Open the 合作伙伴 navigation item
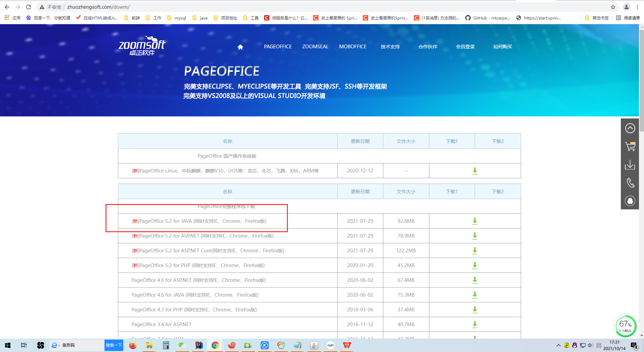The image size is (644, 352). point(428,47)
